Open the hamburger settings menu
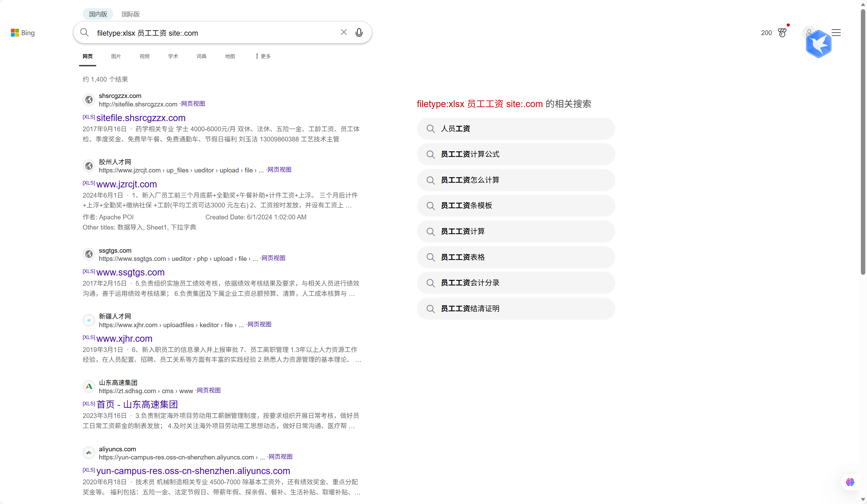Screen dimensions: 867x504 click(836, 33)
